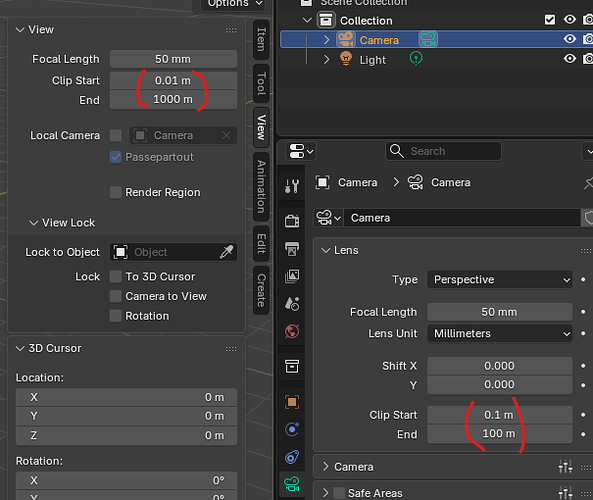Tick the Lock To 3D Cursor checkbox
This screenshot has height=500, width=593.
(116, 276)
